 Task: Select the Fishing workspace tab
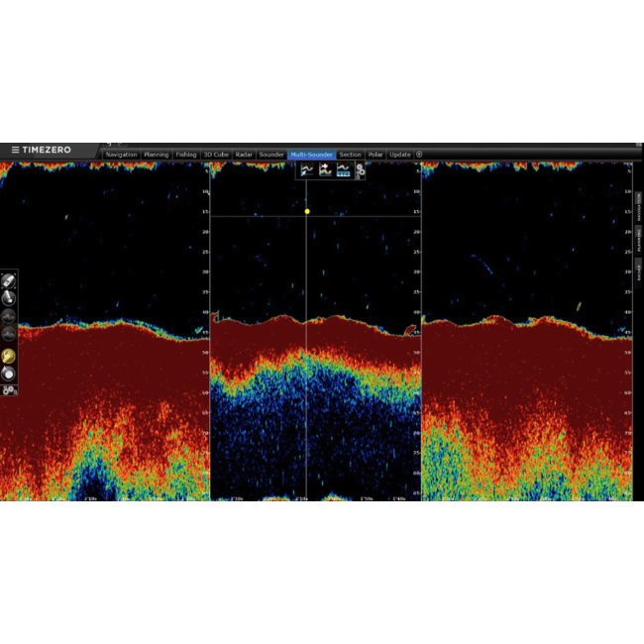186,155
